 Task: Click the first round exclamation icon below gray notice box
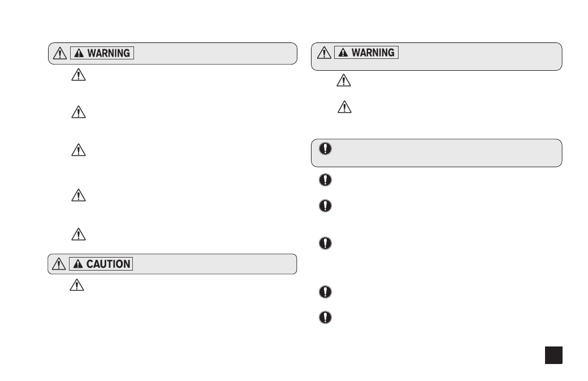pyautogui.click(x=326, y=179)
